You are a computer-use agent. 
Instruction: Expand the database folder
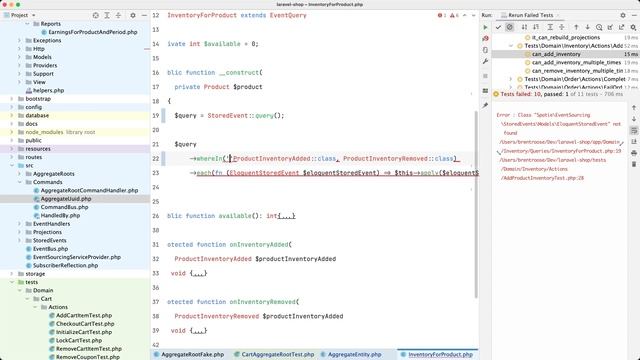click(x=11, y=116)
